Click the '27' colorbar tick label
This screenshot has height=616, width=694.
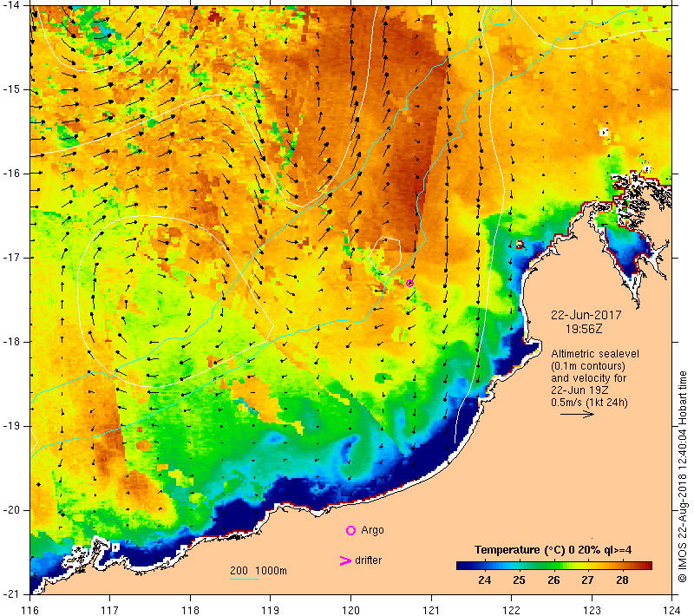[587, 580]
